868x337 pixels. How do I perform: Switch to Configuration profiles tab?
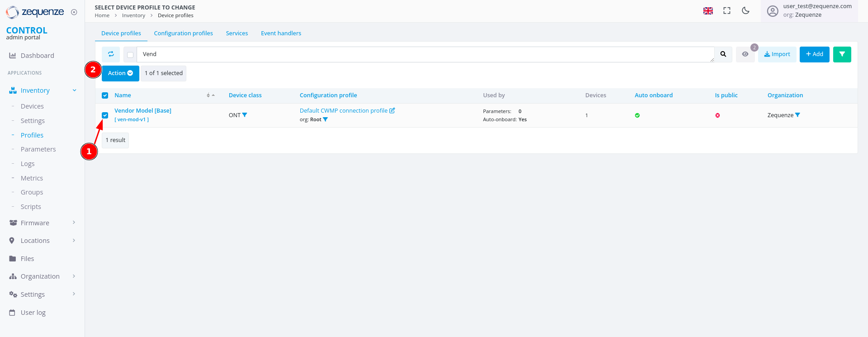coord(183,33)
